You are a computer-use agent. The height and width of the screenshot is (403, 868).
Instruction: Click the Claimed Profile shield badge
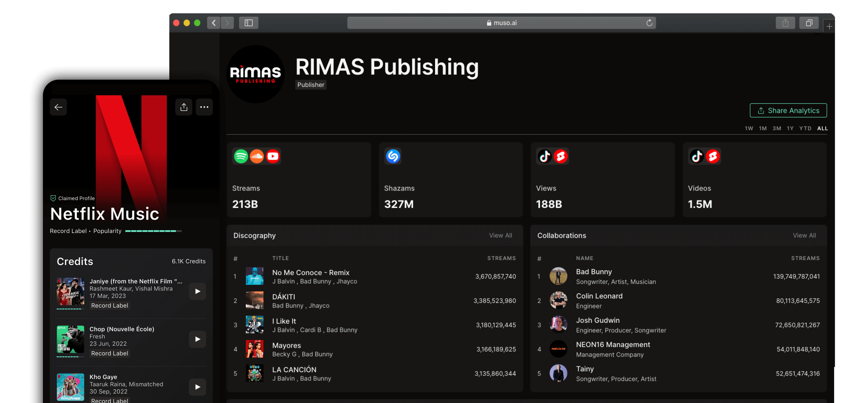(x=53, y=198)
